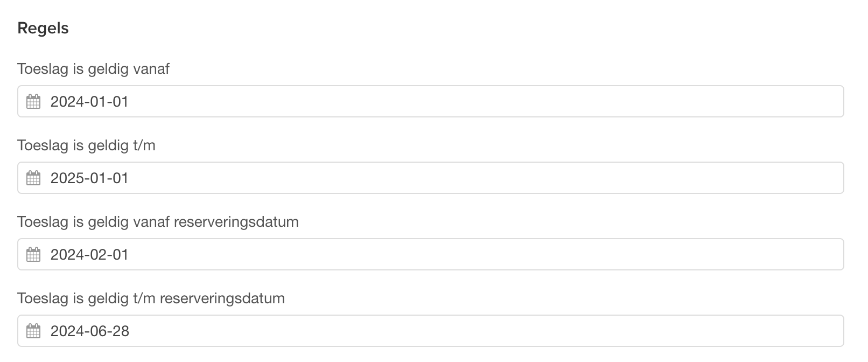Click the 'Toeslag is geldig t/m' label
Viewport: 868px width, 362px height.
[86, 145]
